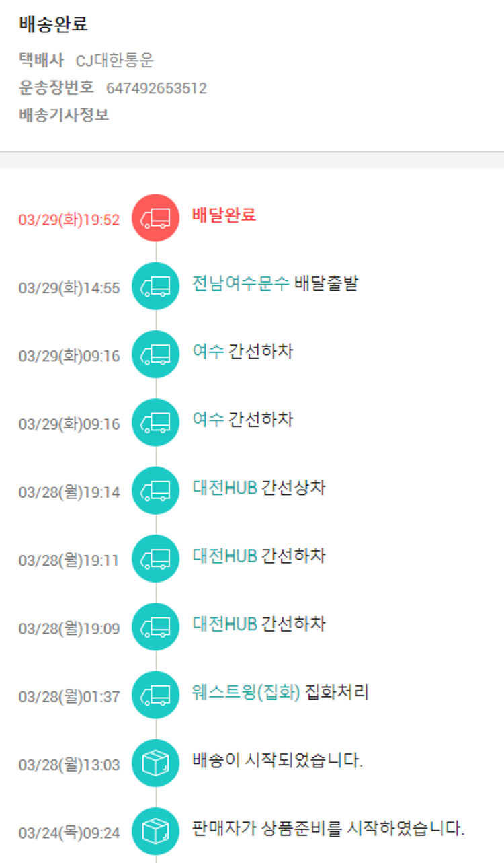Click the courier name CJ대한통운
The height and width of the screenshot is (863, 504).
115,61
